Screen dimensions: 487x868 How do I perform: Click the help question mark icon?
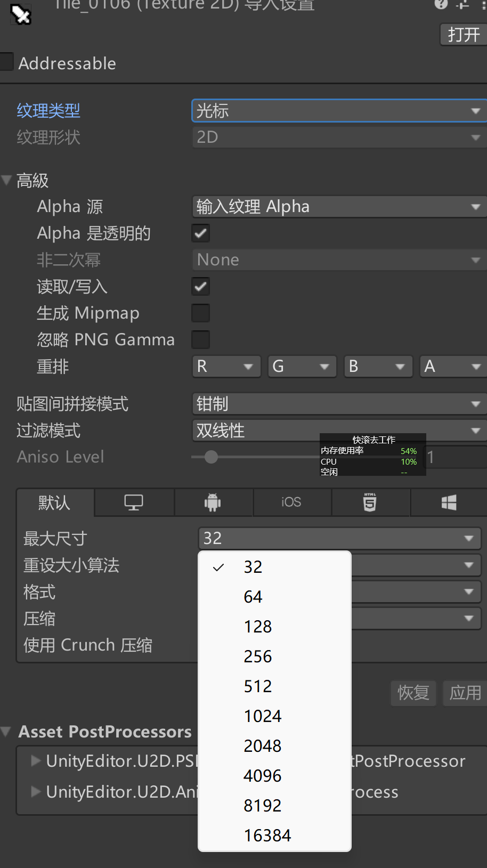tap(441, 4)
